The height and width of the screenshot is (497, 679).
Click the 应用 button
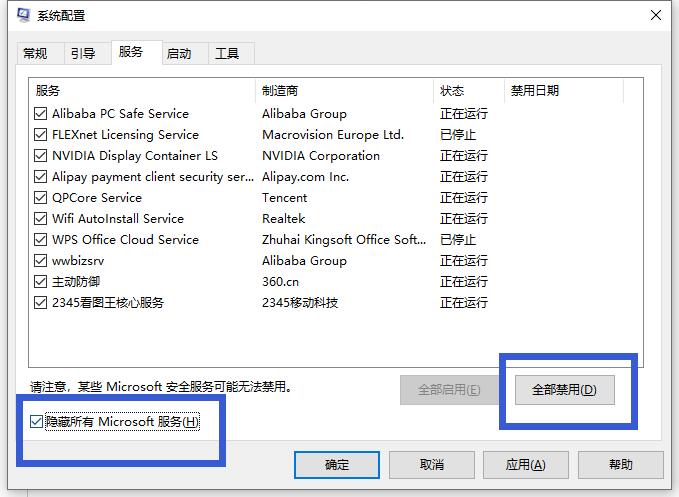point(525,465)
